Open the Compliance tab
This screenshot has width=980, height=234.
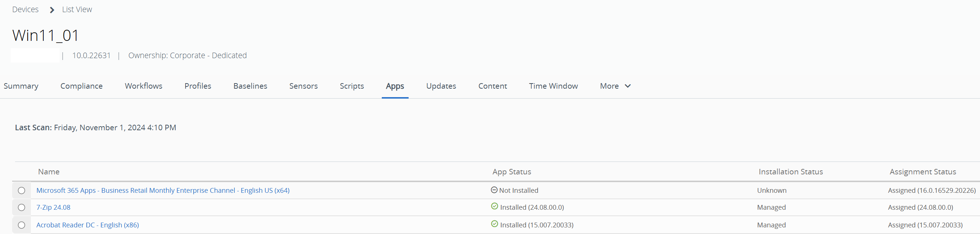(x=82, y=86)
